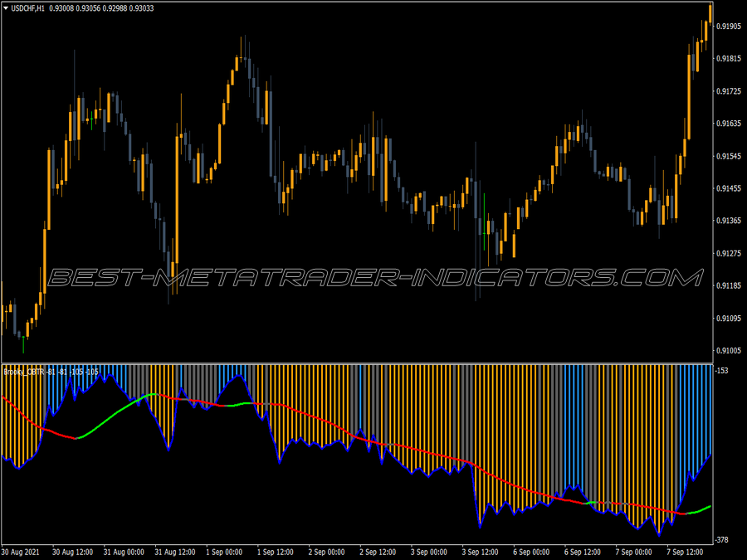The width and height of the screenshot is (747, 560).
Task: Click the 6 Sep 00:00 time label
Action: (x=531, y=553)
